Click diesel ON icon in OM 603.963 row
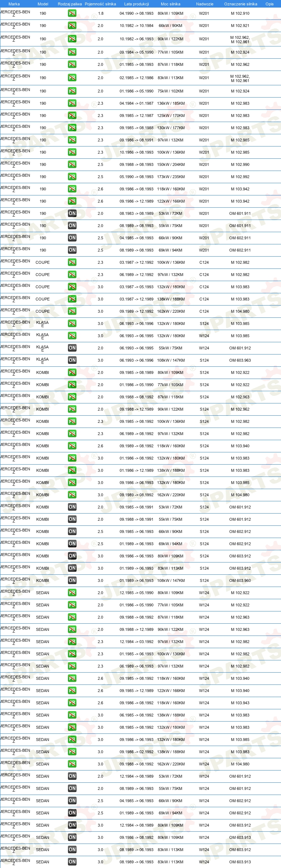This screenshot has width=281, height=868. click(x=72, y=360)
